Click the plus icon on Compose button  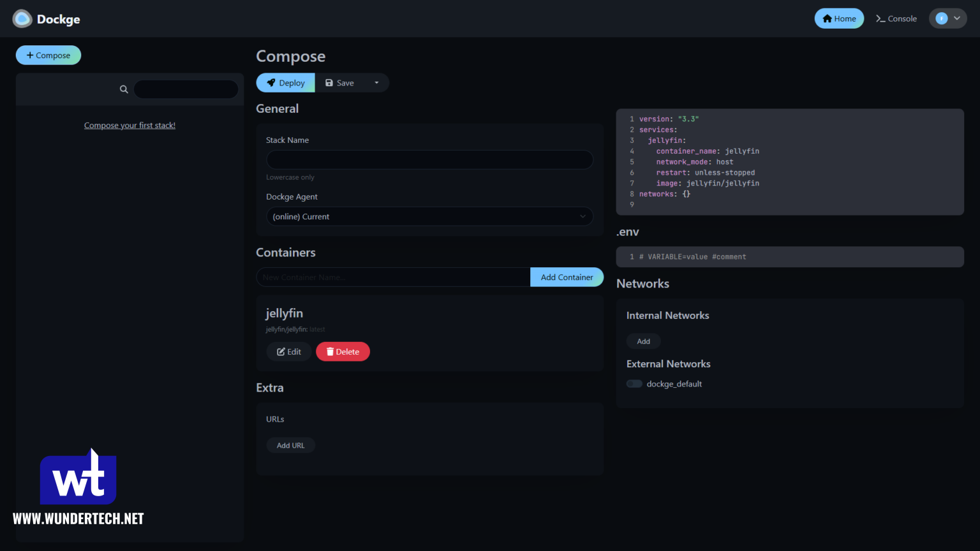[x=29, y=55]
